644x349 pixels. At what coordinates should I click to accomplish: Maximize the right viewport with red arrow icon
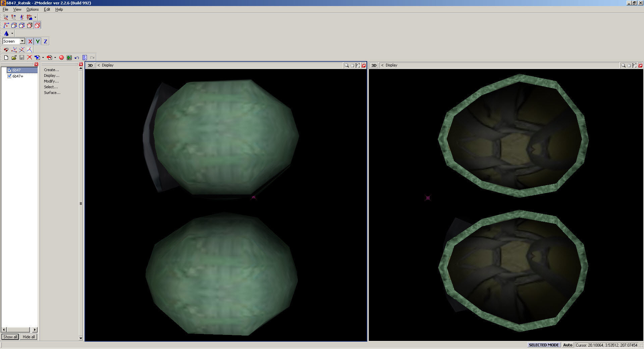click(640, 65)
